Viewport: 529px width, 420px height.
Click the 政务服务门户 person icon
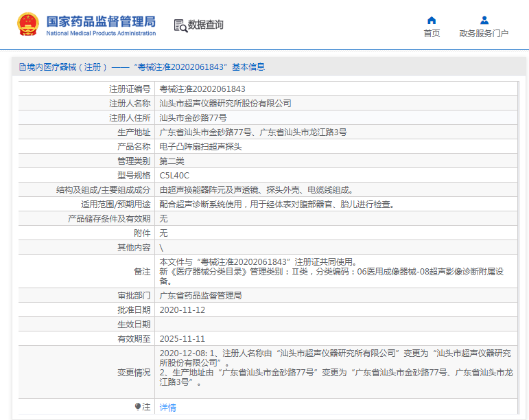484,20
